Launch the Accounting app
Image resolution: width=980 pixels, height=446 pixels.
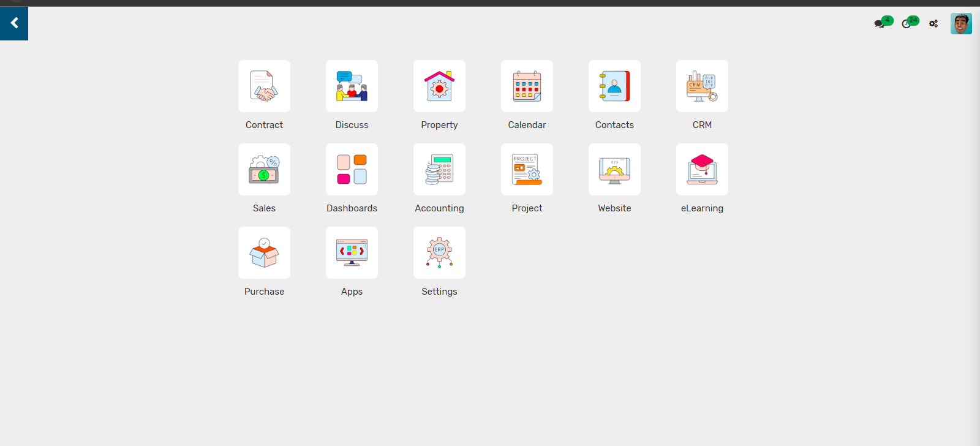pyautogui.click(x=439, y=170)
